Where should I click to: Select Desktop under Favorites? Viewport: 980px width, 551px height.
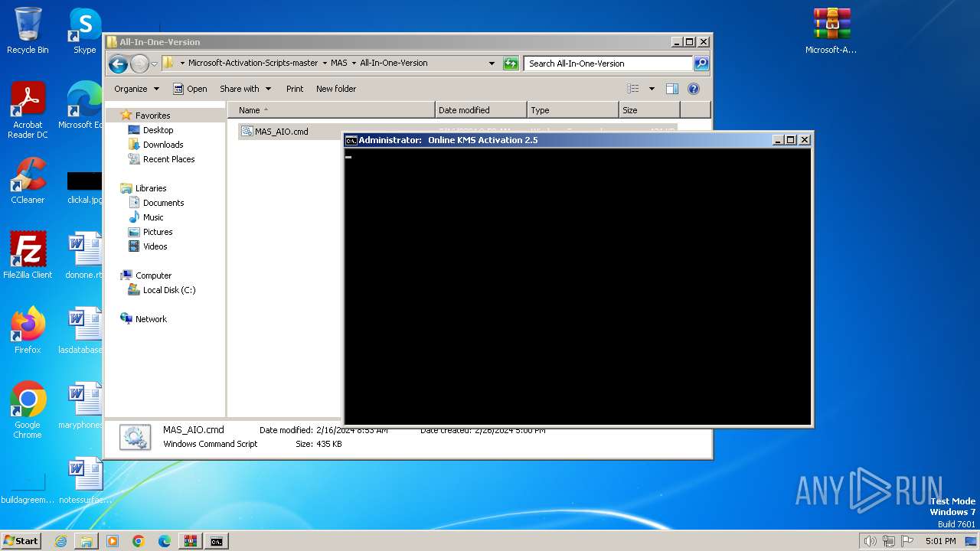point(158,130)
